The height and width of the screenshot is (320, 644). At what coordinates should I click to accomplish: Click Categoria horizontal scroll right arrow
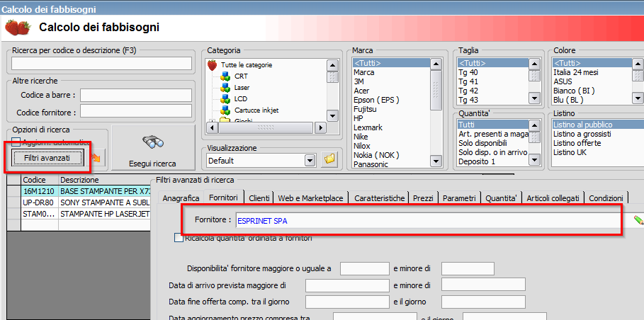point(321,127)
